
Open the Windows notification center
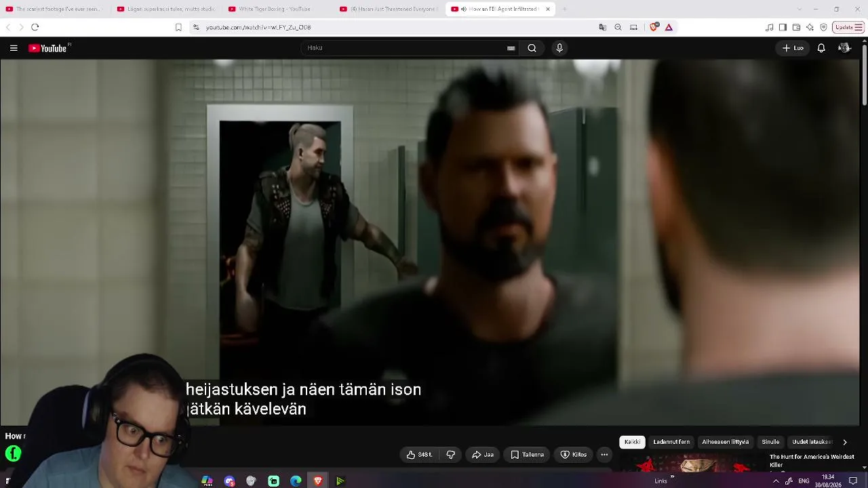tap(853, 481)
